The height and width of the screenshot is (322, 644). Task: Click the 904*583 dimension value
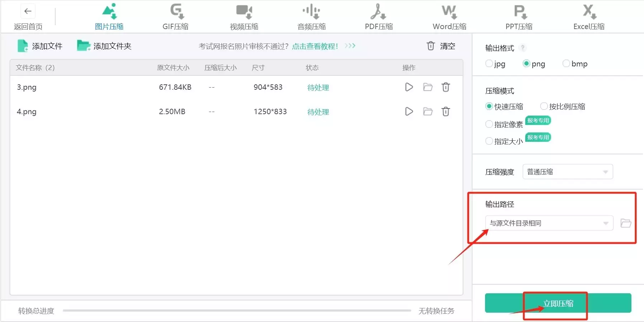(x=268, y=87)
